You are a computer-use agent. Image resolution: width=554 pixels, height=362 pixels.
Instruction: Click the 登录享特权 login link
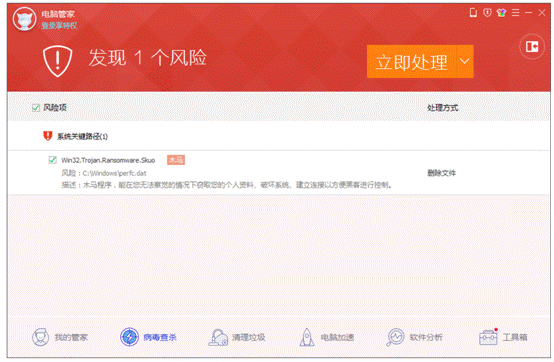[x=59, y=26]
